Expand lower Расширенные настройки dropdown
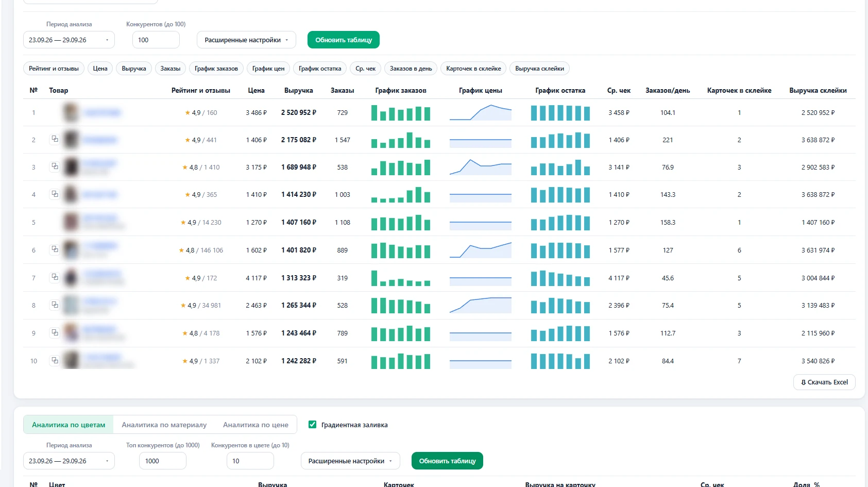The image size is (868, 487). point(350,461)
